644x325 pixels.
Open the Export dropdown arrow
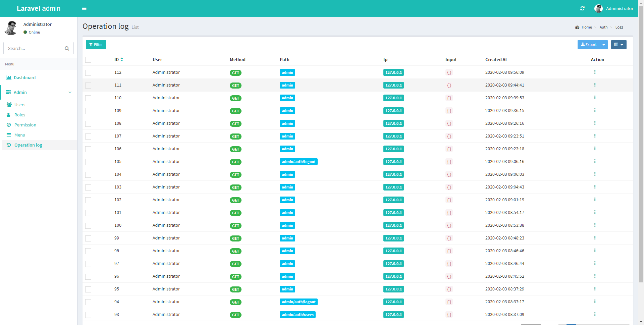(x=603, y=45)
